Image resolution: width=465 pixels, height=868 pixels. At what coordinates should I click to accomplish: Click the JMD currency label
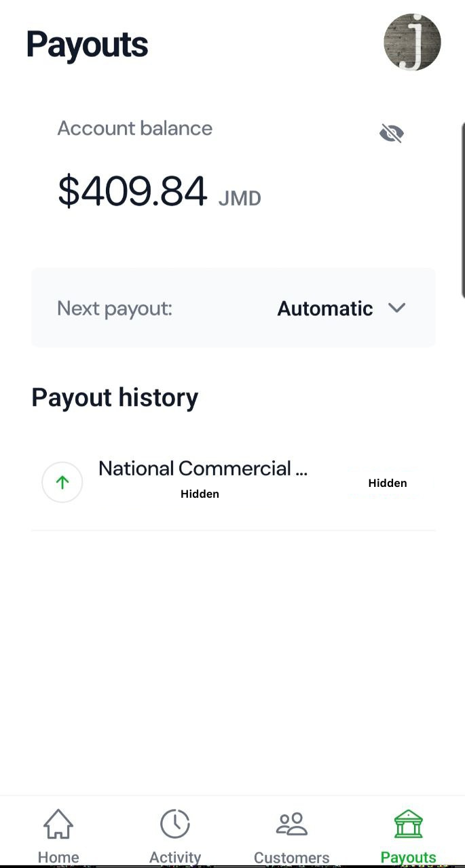tap(240, 199)
